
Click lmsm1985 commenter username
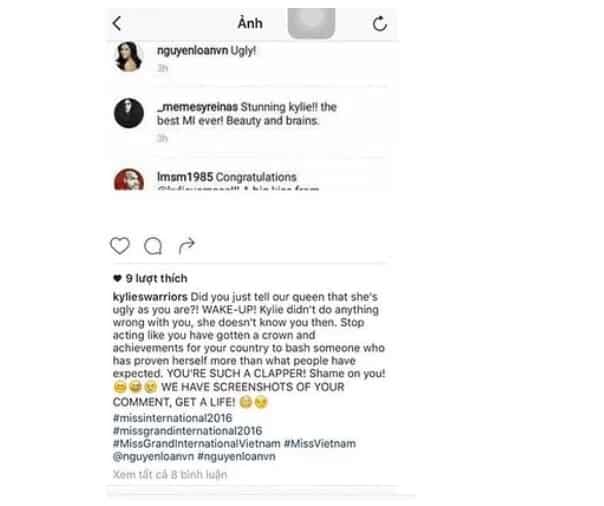[185, 177]
